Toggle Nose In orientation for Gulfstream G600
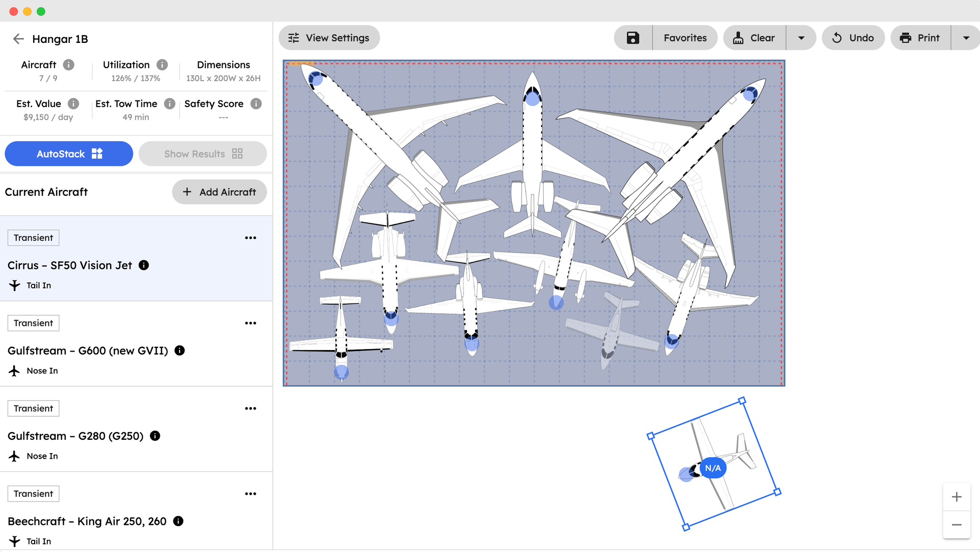This screenshot has height=552, width=980. tap(33, 370)
